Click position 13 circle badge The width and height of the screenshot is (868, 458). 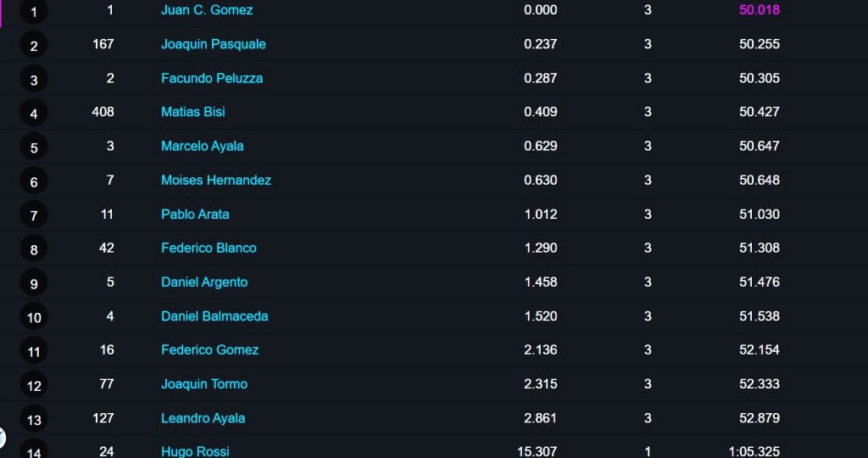click(x=34, y=419)
